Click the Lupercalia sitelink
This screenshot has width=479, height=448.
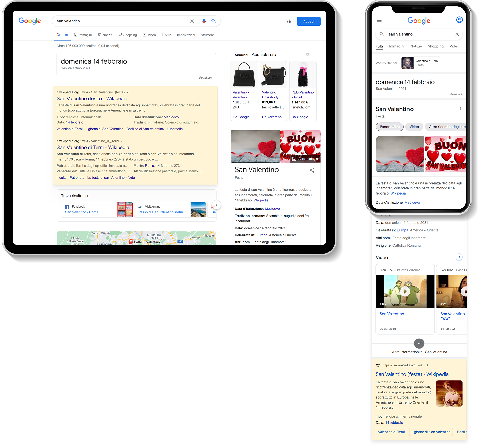174,129
